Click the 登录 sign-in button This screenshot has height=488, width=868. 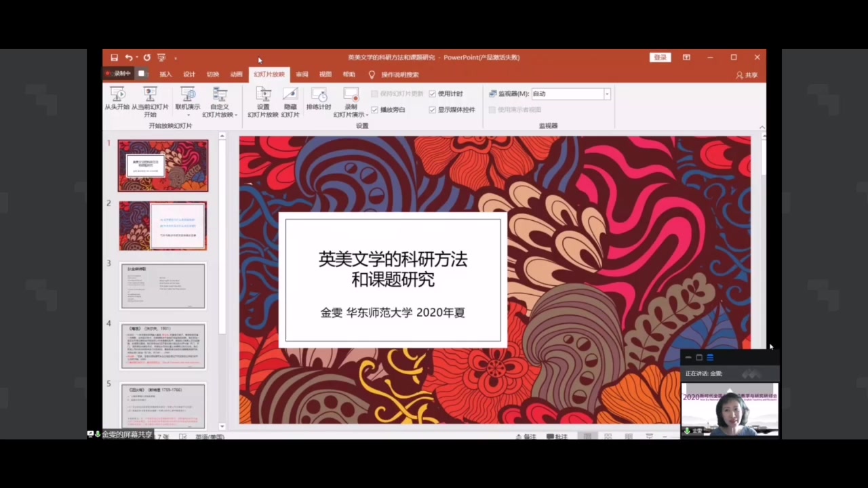click(x=660, y=58)
